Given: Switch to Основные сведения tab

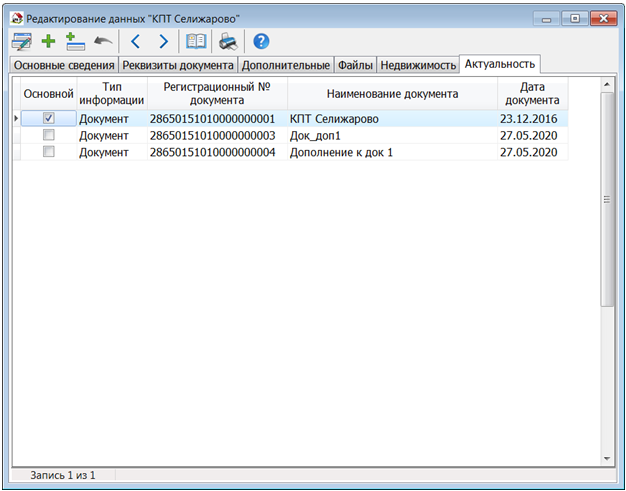Looking at the screenshot, I should (x=64, y=65).
